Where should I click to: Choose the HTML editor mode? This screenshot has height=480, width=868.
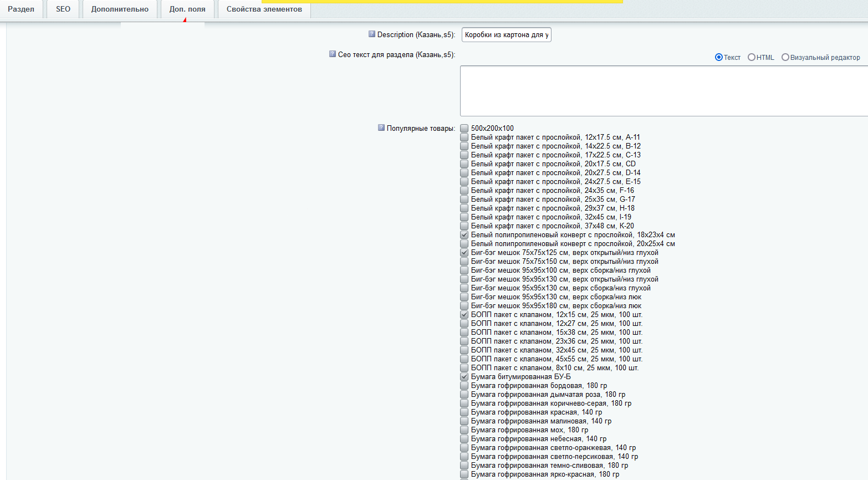click(752, 58)
